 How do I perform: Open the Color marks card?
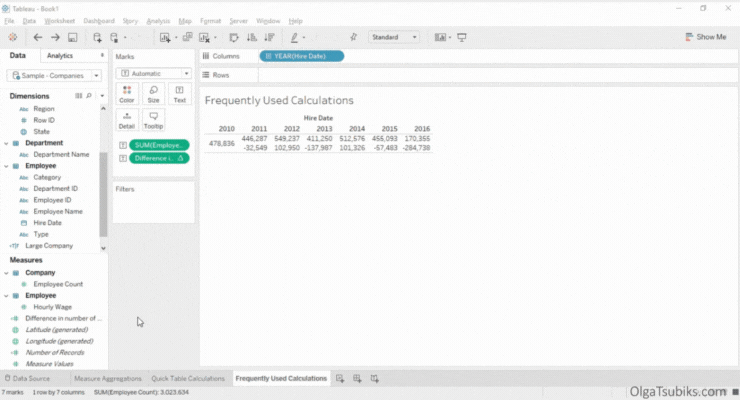(x=127, y=94)
